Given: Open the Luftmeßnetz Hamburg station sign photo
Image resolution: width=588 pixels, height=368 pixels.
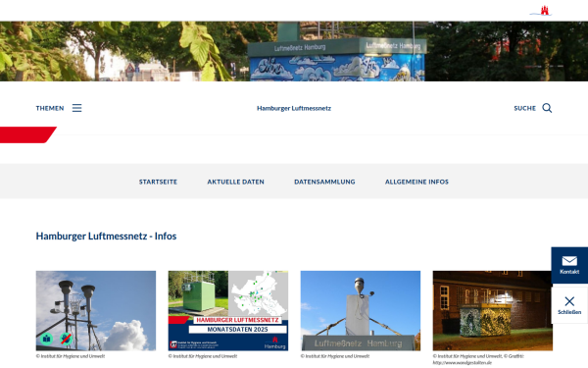Looking at the screenshot, I should (361, 310).
